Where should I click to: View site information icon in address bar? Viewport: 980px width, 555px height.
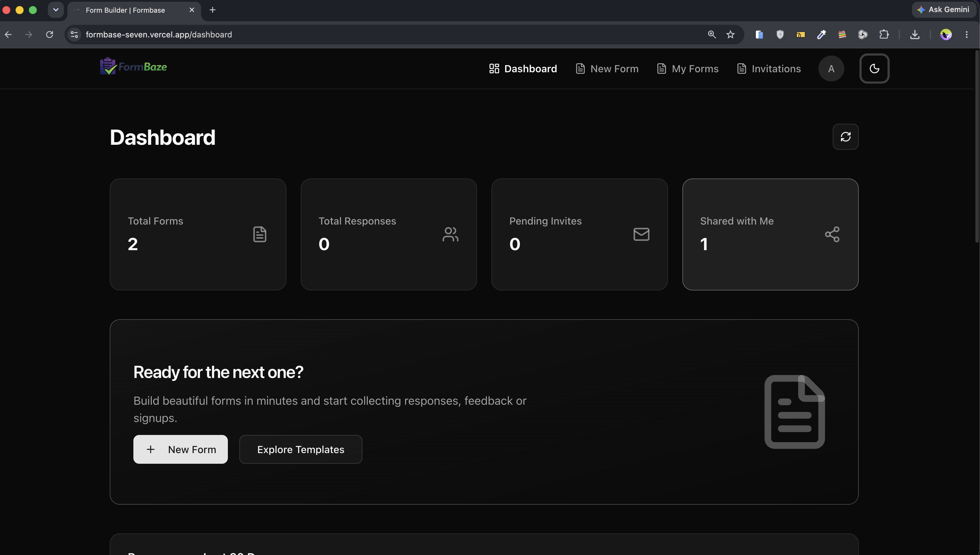coord(74,35)
